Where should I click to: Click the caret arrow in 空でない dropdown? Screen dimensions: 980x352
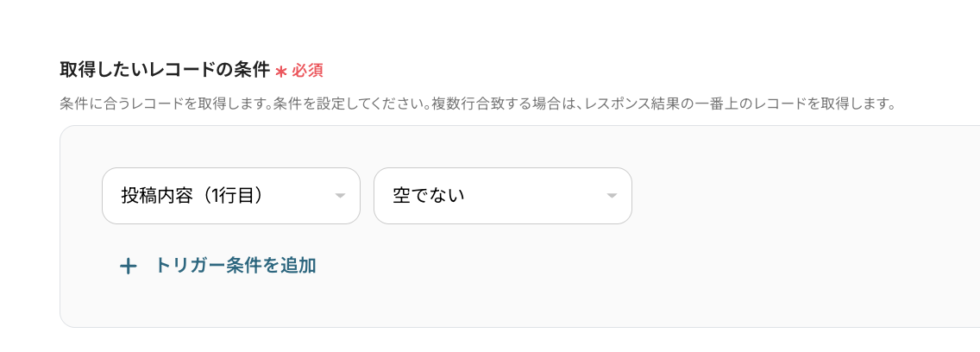click(612, 196)
